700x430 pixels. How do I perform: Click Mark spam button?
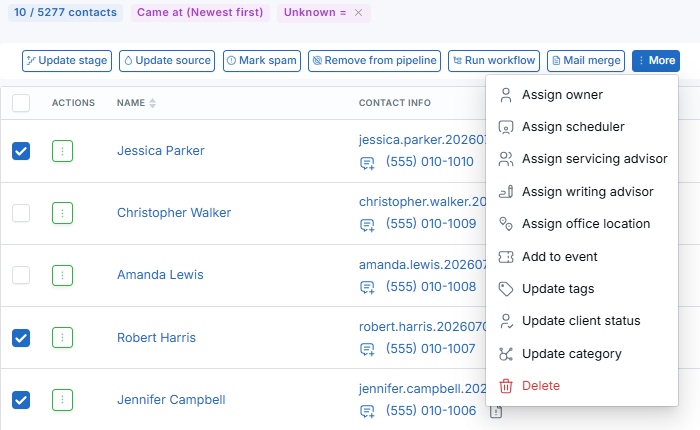coord(262,61)
